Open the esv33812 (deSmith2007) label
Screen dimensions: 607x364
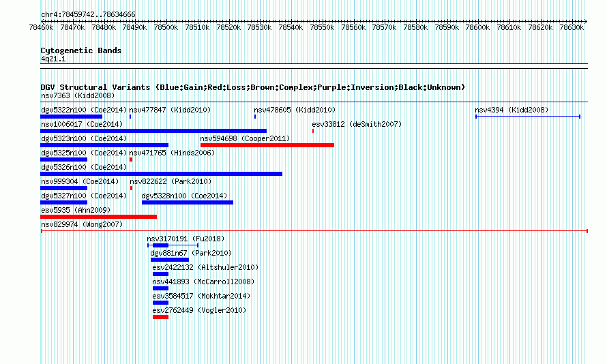pos(357,124)
